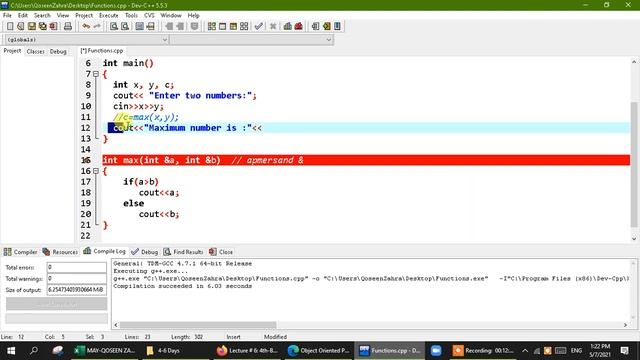Open the Execute menu
This screenshot has width=640, height=360.
(x=109, y=16)
